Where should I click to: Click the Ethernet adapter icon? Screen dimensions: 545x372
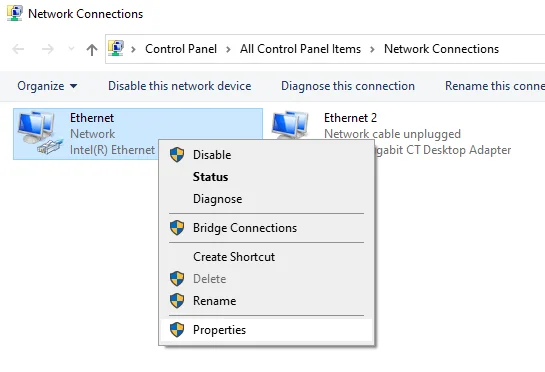pos(40,133)
